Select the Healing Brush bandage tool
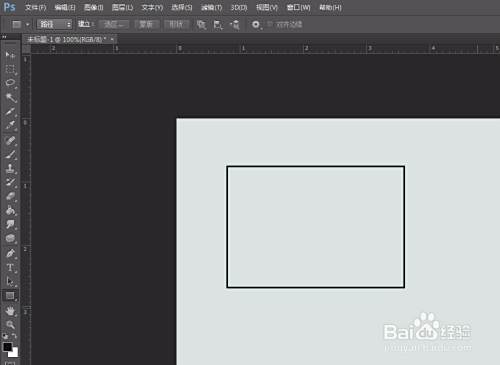The width and height of the screenshot is (500, 365). [x=10, y=140]
